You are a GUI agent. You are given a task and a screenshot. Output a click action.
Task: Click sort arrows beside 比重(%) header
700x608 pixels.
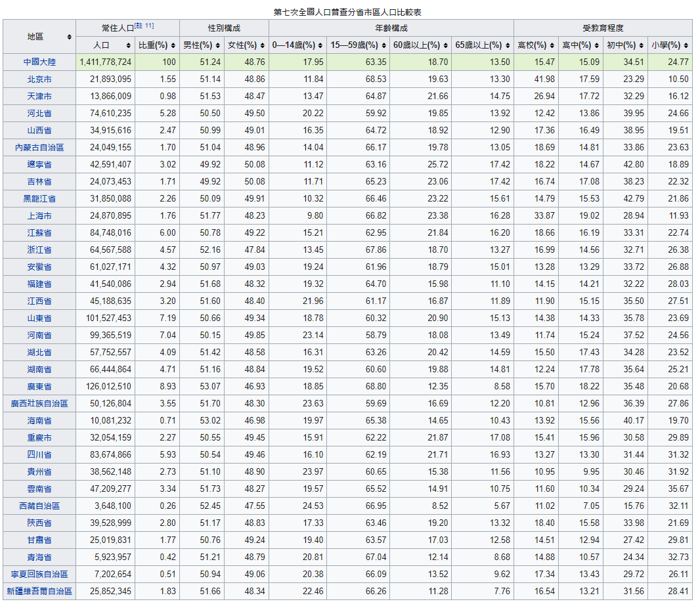(173, 45)
